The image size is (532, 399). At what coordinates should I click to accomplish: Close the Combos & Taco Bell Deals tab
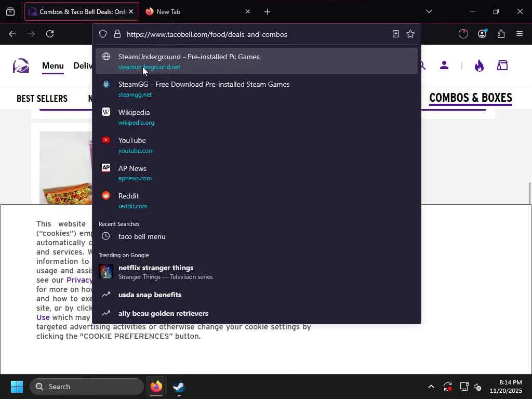click(131, 11)
